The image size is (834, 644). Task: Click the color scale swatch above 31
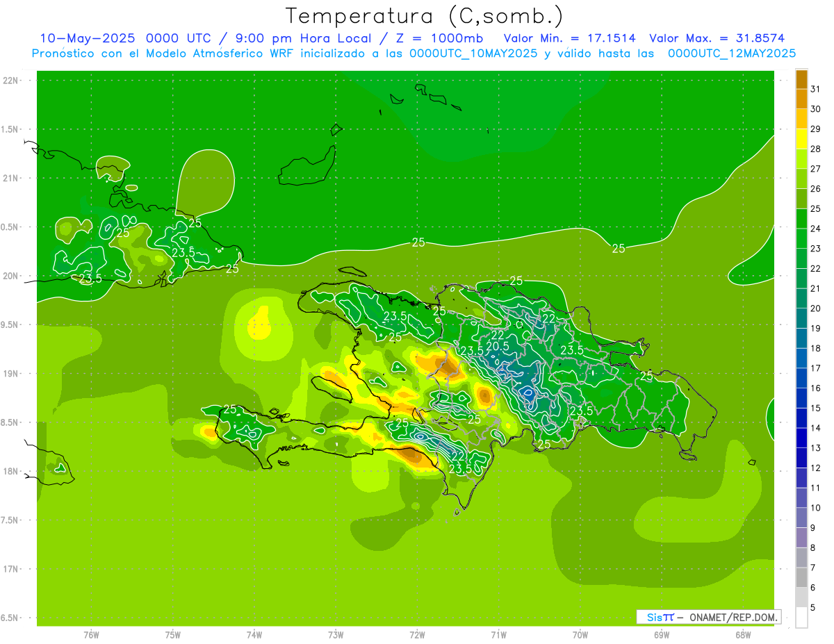[x=801, y=80]
